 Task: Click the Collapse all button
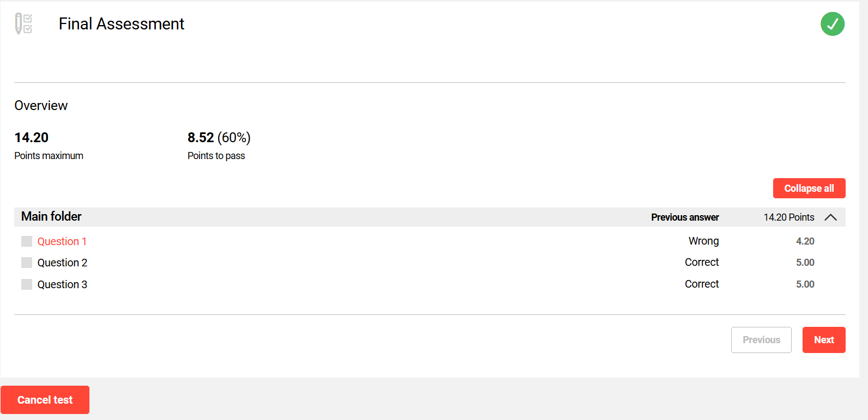coord(809,188)
